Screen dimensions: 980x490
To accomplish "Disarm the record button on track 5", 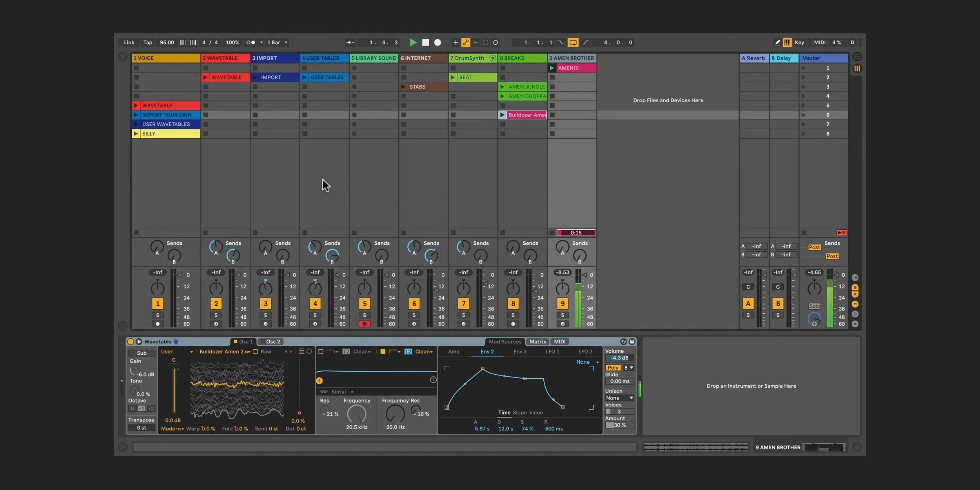I will coord(364,324).
